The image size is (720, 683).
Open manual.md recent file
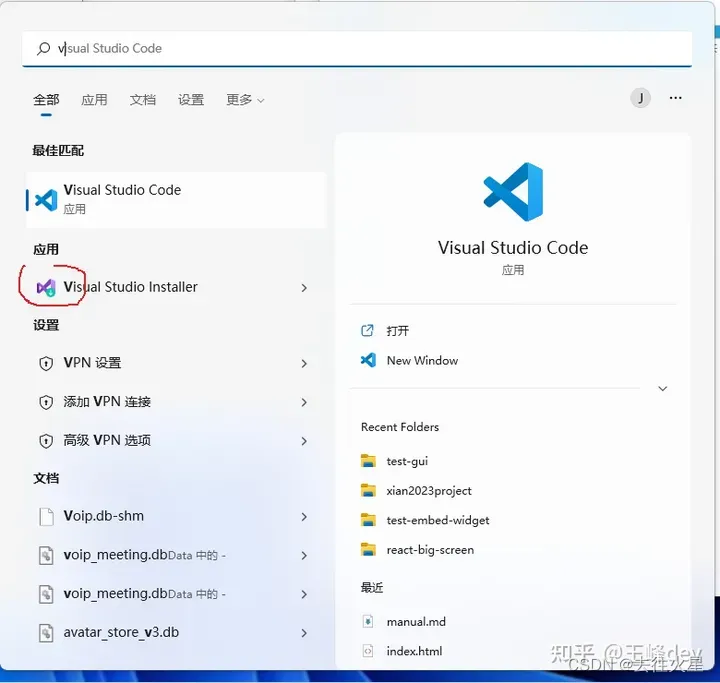416,622
